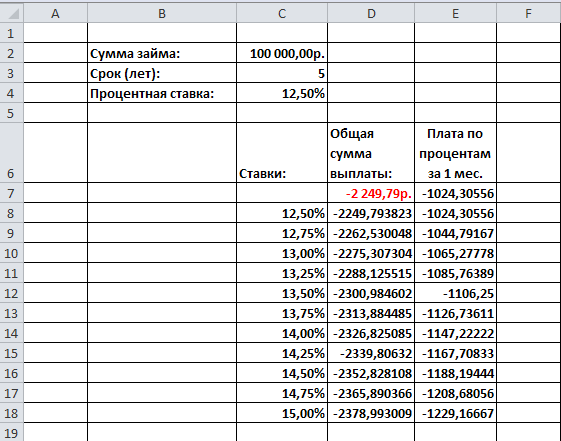Click the cell labeled Срок (лет):
This screenshot has height=441, width=561.
pyautogui.click(x=162, y=73)
